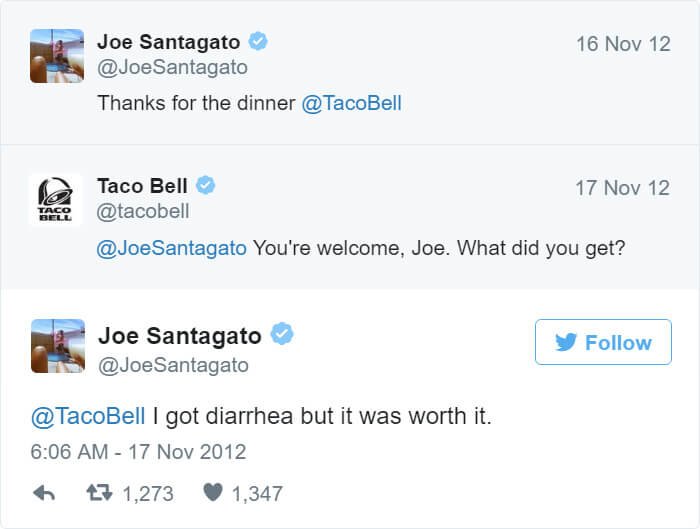Open the 17 Nov 12 timestamp
The image size is (700, 529).
tap(622, 188)
